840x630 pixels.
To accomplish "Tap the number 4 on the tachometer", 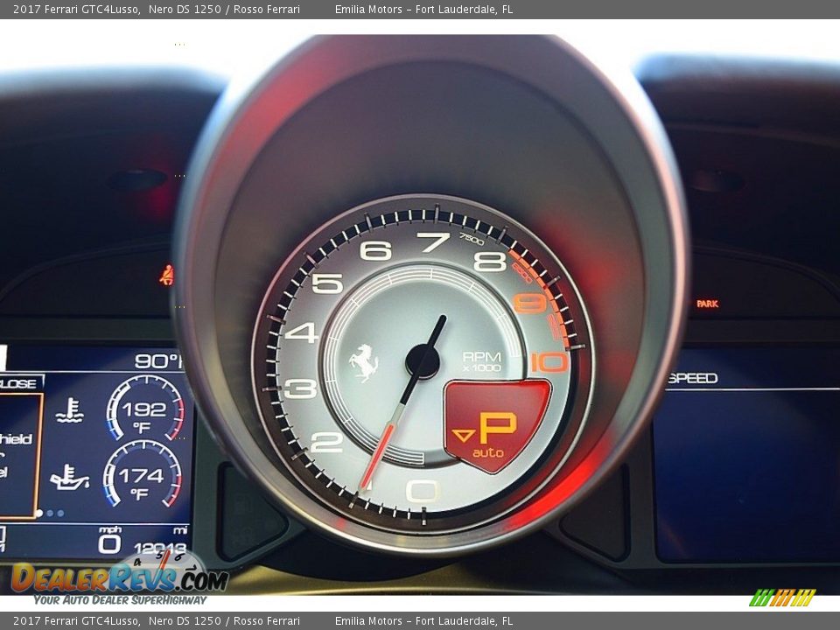I will [302, 332].
